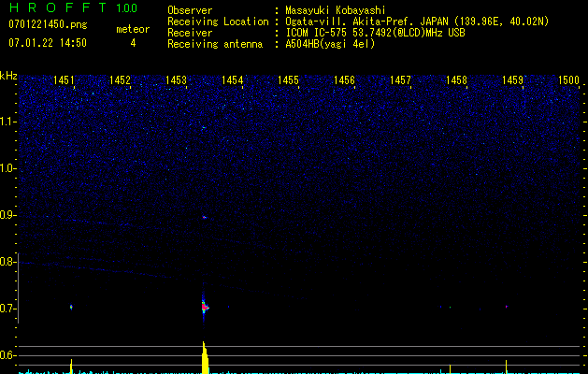Viewport: 588px width, 374px height.
Task: Click the yellow power spike near 1459
Action: [507, 367]
